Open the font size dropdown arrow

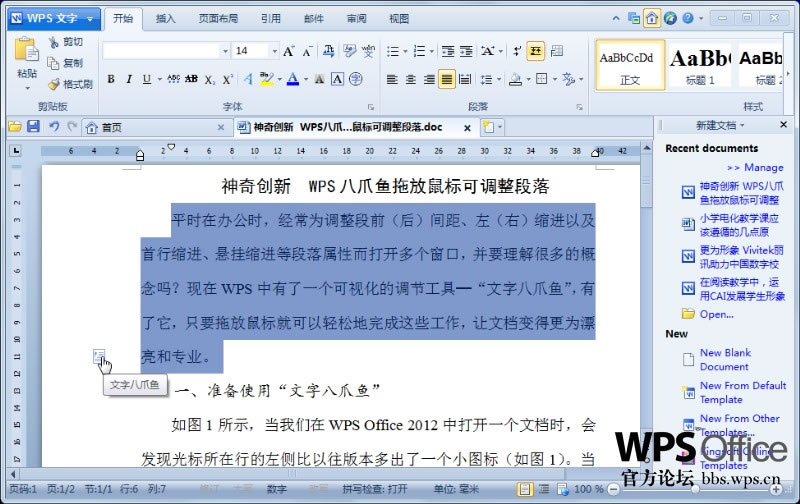coord(274,51)
